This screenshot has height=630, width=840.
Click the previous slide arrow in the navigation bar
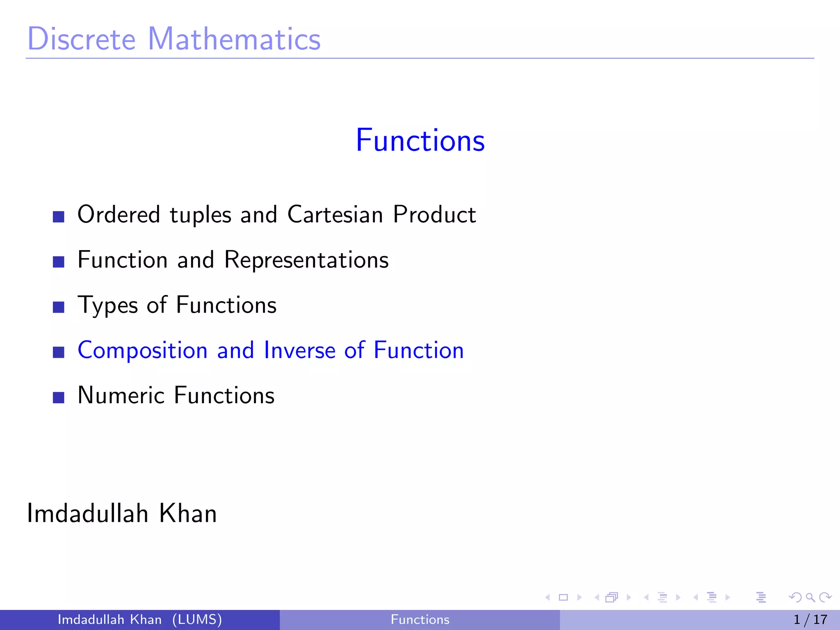pos(548,598)
